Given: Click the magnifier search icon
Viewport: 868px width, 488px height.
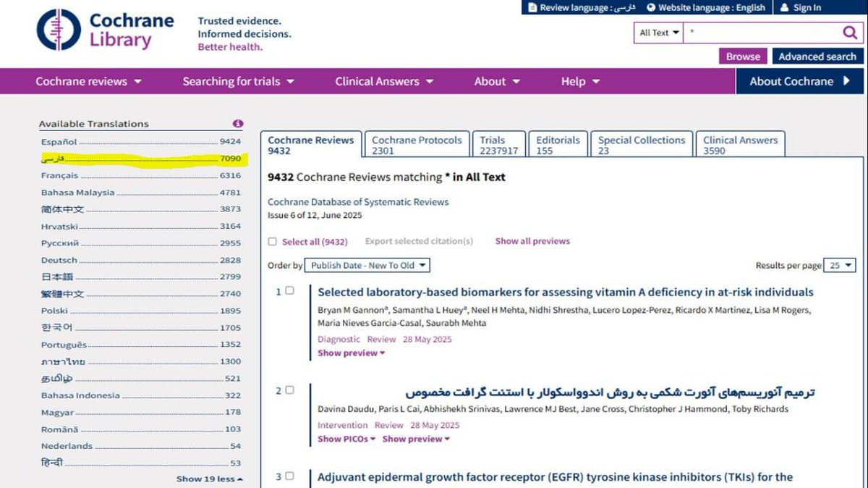Looking at the screenshot, I should [x=849, y=33].
